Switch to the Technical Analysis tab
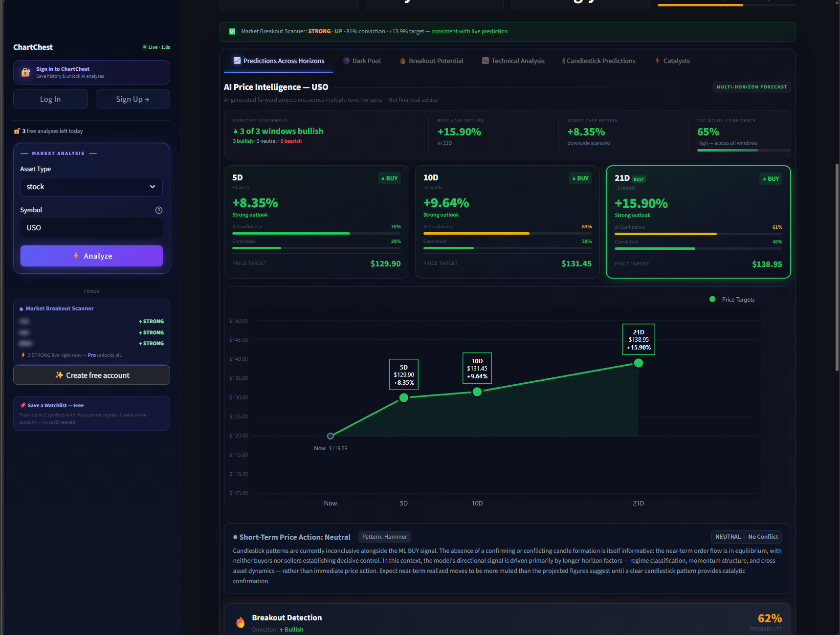Viewport: 840px width, 635px height. click(x=518, y=61)
